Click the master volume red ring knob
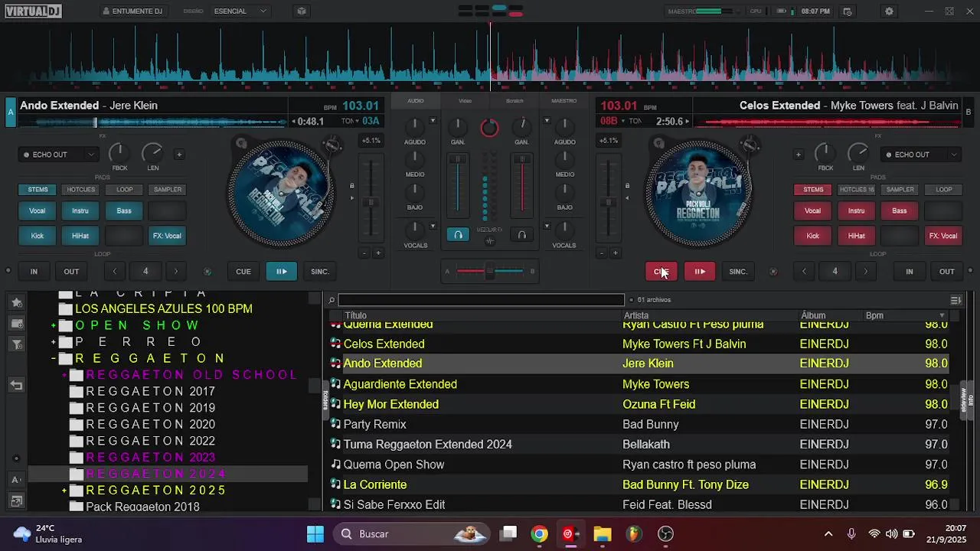 (x=489, y=128)
